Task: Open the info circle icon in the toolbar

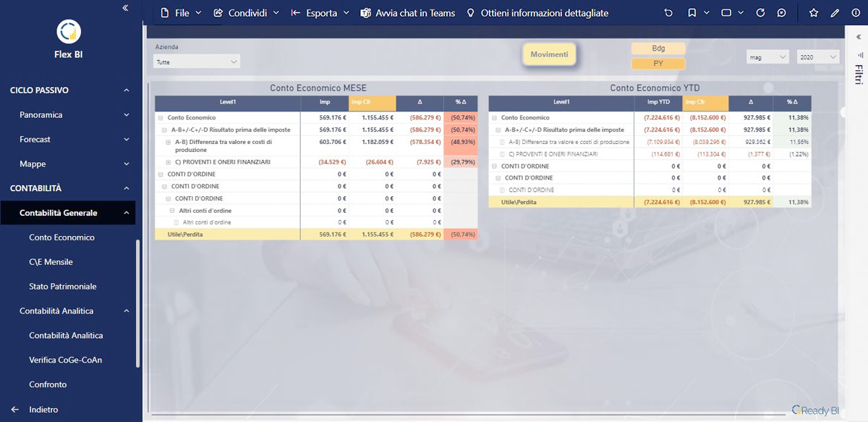Action: [x=856, y=13]
